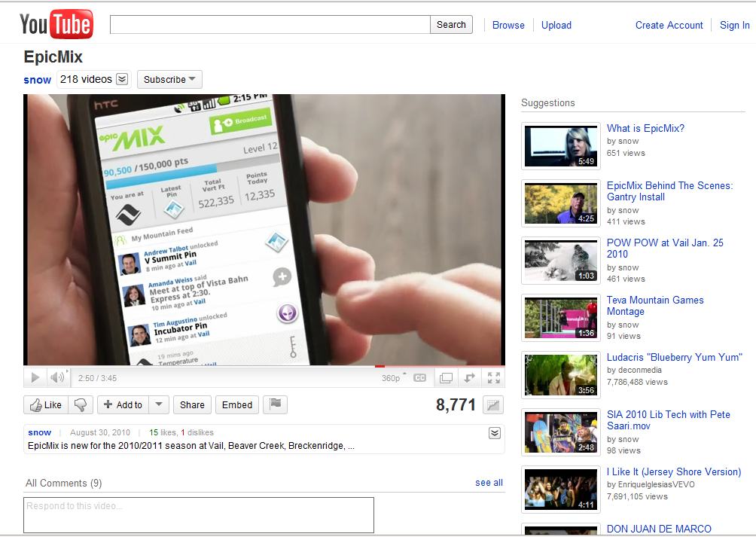Enter fullscreen mode with the fullscreen icon
Image resolution: width=756 pixels, height=537 pixels.
coord(493,378)
